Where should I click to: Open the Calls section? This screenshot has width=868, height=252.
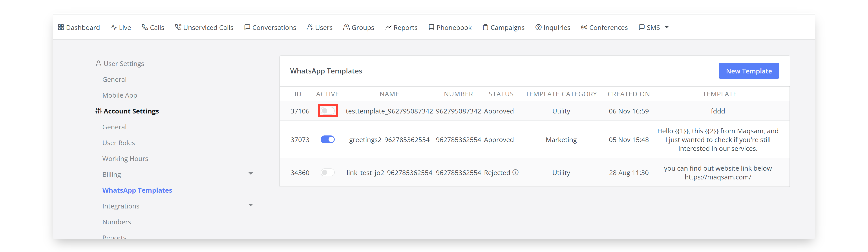pyautogui.click(x=153, y=27)
